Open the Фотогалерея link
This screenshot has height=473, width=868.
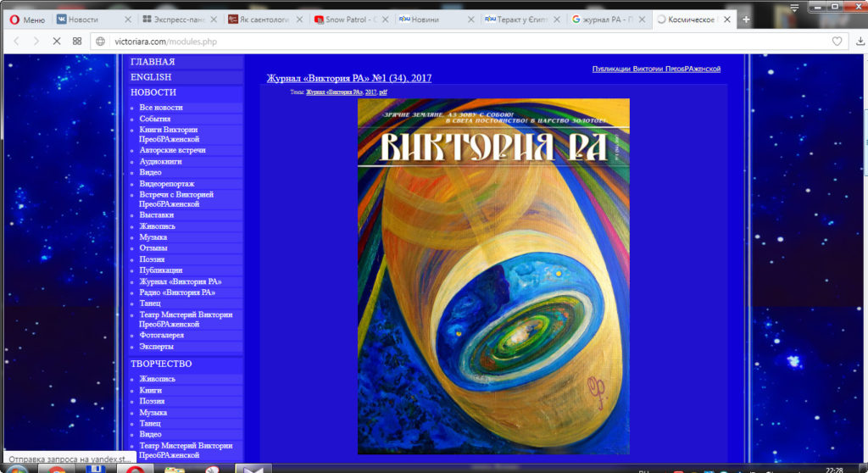click(x=162, y=335)
